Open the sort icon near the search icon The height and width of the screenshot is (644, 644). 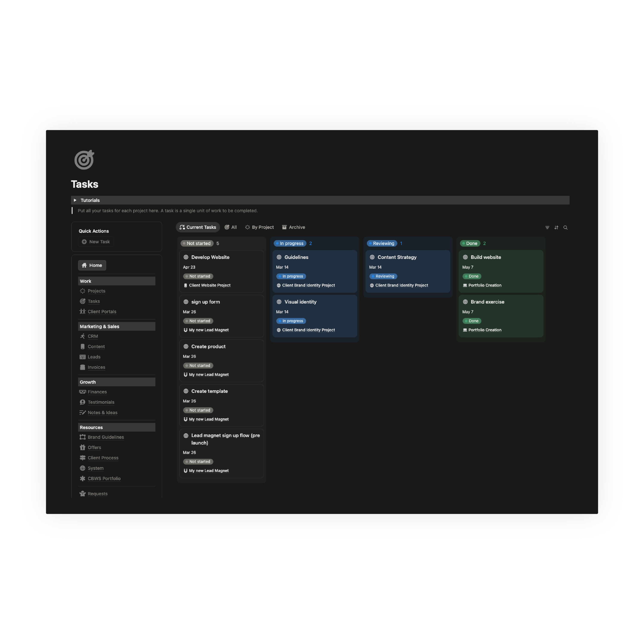556,227
